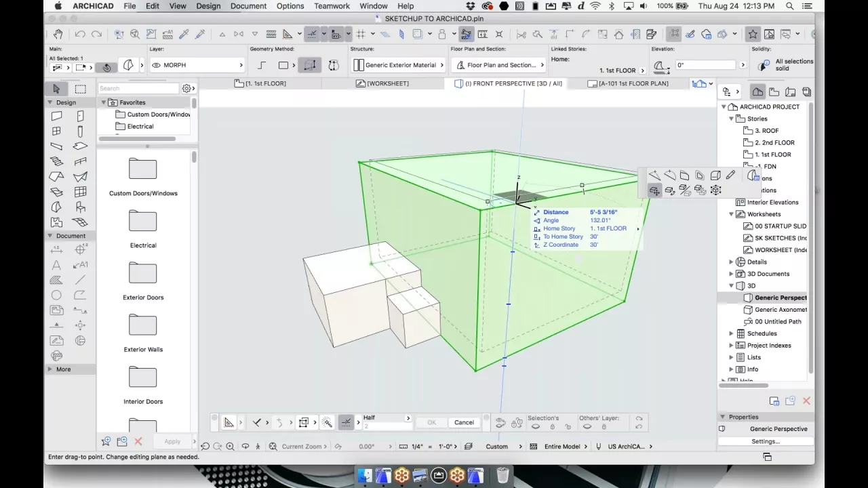Select the Marquee tool
868x488 pixels.
point(80,89)
